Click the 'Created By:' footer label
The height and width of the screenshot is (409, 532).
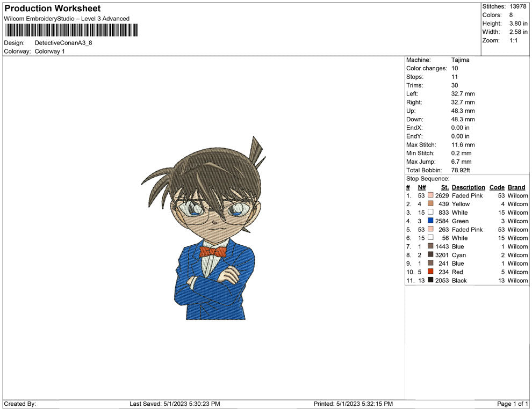click(20, 404)
